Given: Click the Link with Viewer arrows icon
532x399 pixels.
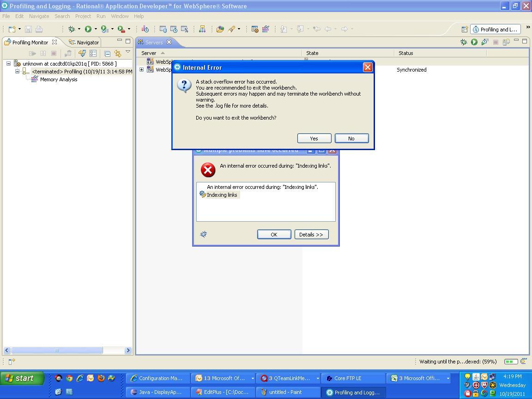Looking at the screenshot, I should pos(118,53).
